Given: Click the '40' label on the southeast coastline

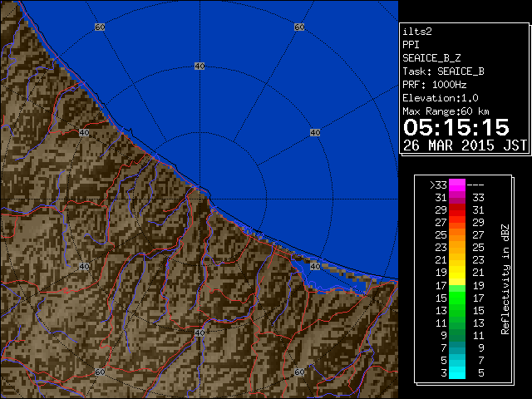Looking at the screenshot, I should coord(315,266).
